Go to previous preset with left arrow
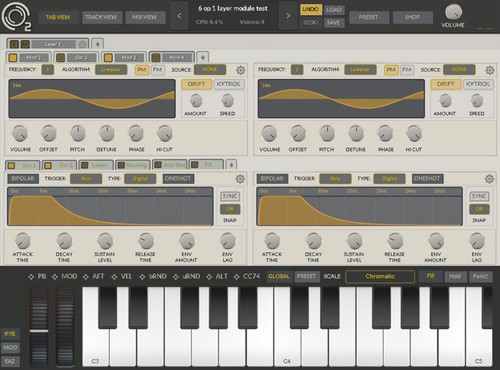This screenshot has height=370, width=500. (x=179, y=16)
